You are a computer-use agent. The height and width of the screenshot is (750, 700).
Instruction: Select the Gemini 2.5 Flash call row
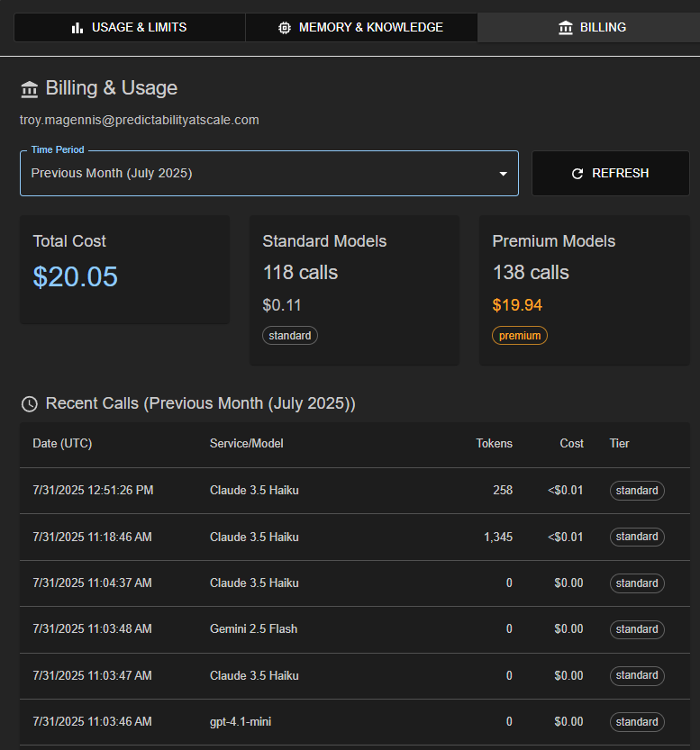pyautogui.click(x=253, y=629)
